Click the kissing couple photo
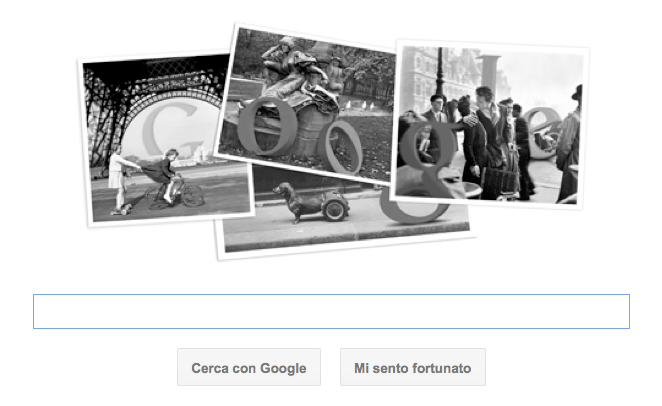This screenshot has height=406, width=662. tap(490, 125)
